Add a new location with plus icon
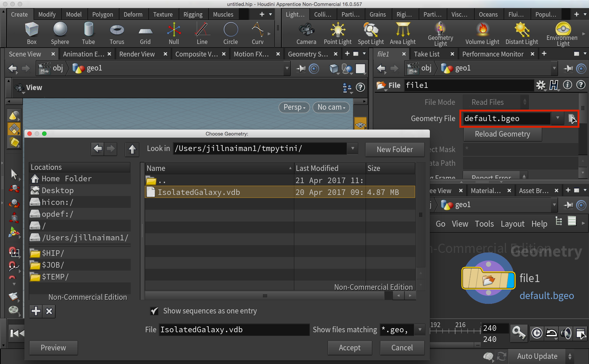The image size is (589, 364). coord(36,311)
